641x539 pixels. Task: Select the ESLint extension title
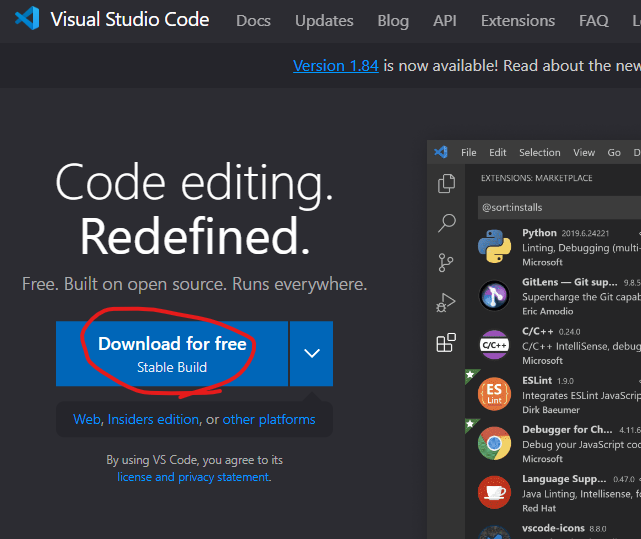tap(537, 380)
